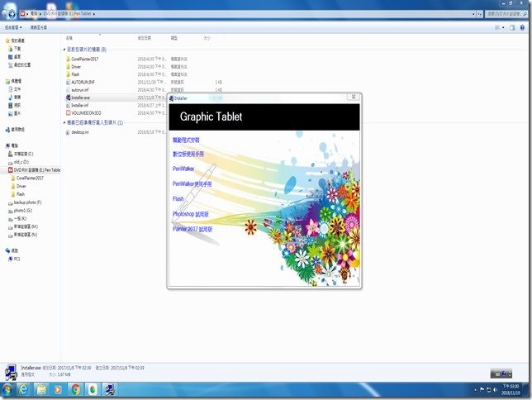The image size is (532, 400).
Task: Select the Flash folder in navigation tree
Action: (x=21, y=194)
